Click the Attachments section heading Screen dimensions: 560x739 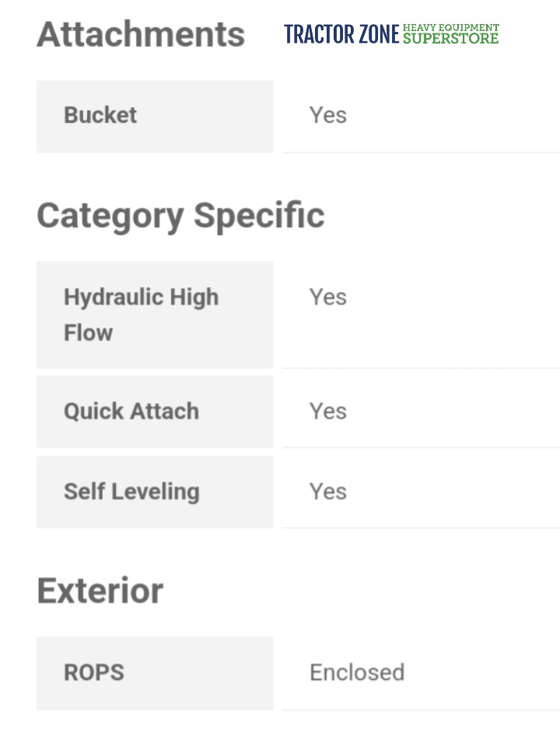pyautogui.click(x=141, y=35)
